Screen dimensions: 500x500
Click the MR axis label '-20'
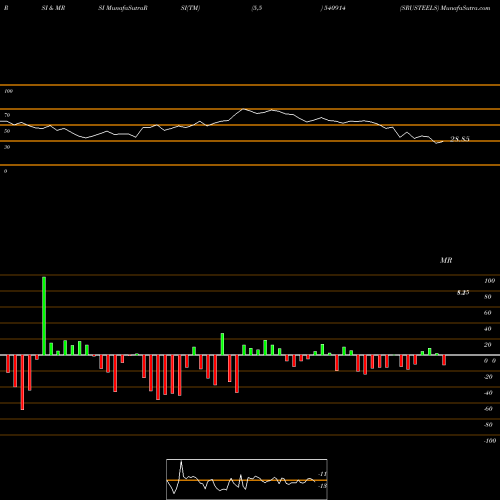coord(488,377)
